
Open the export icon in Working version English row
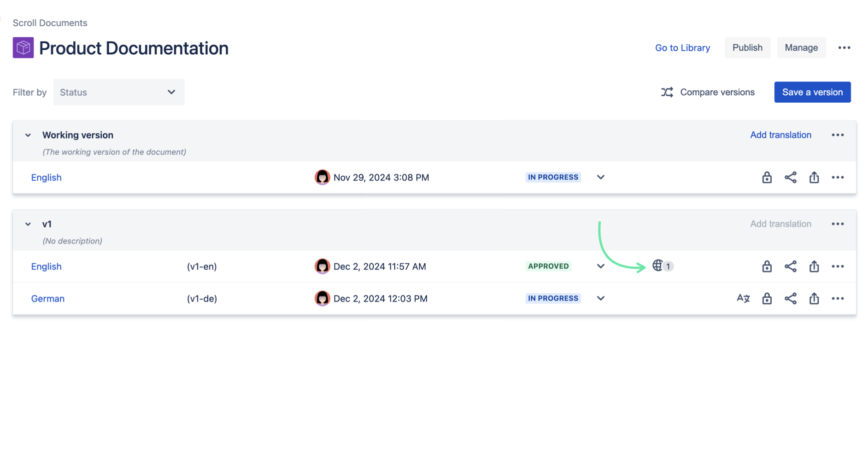click(814, 177)
